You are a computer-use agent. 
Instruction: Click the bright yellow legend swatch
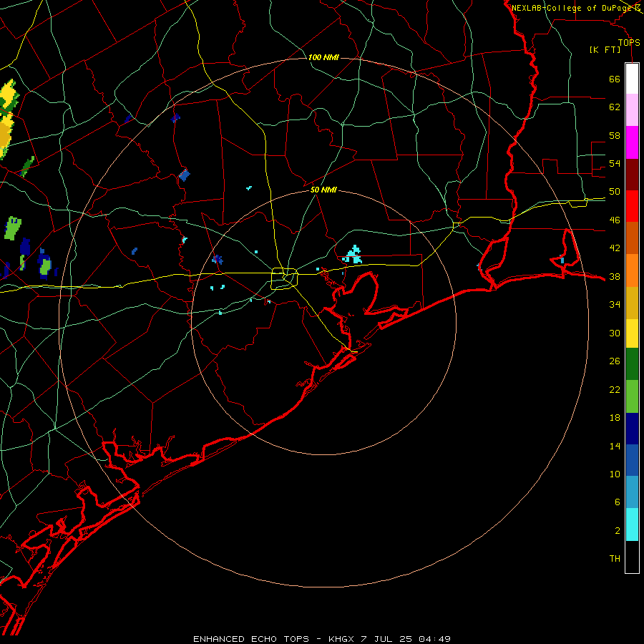[632, 333]
